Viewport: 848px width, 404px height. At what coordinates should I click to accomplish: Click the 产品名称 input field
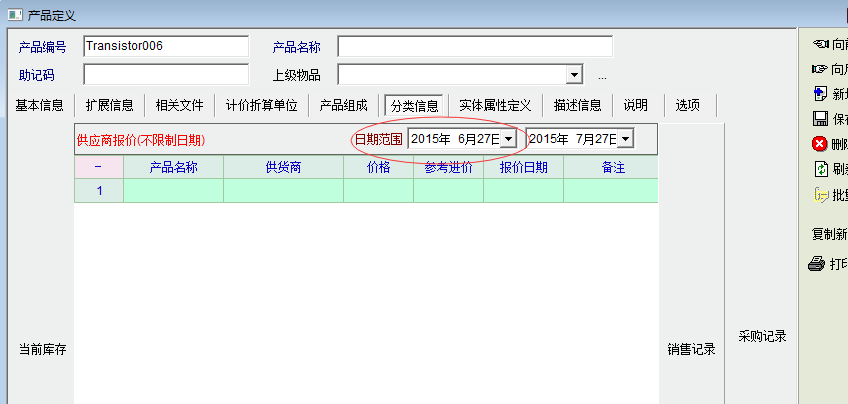click(474, 47)
